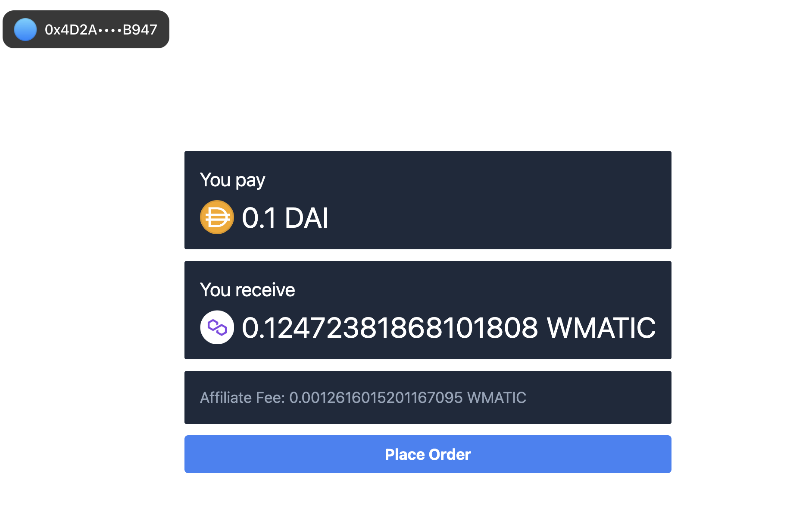Viewport: 812px width, 515px height.
Task: Select the Polygon logo in You receive section
Action: (x=216, y=327)
